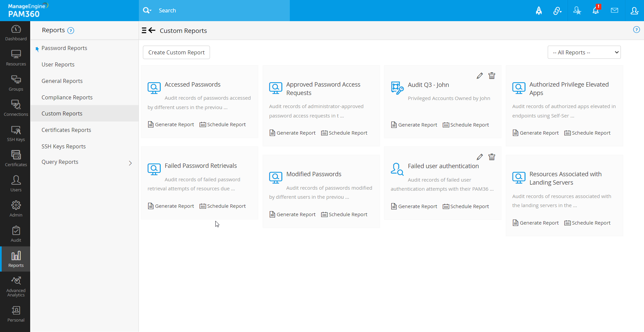Go to SSH Keys section
This screenshot has width=644, height=332.
click(x=16, y=134)
